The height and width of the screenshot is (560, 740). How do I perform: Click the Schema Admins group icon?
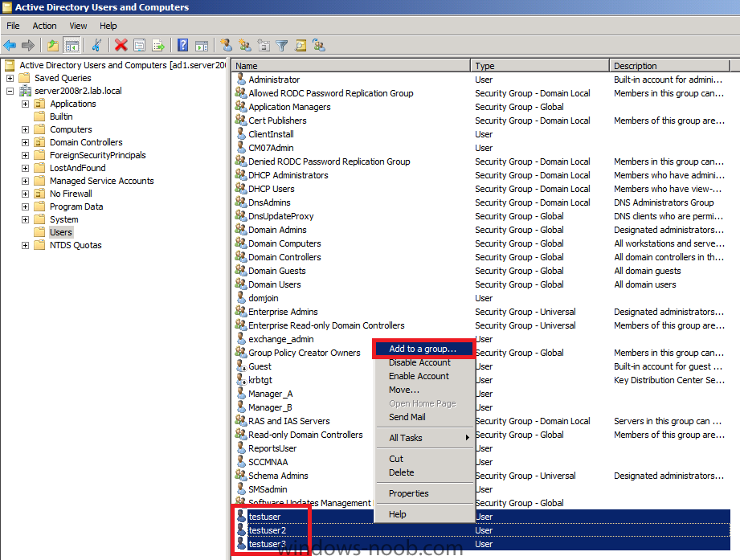click(241, 475)
